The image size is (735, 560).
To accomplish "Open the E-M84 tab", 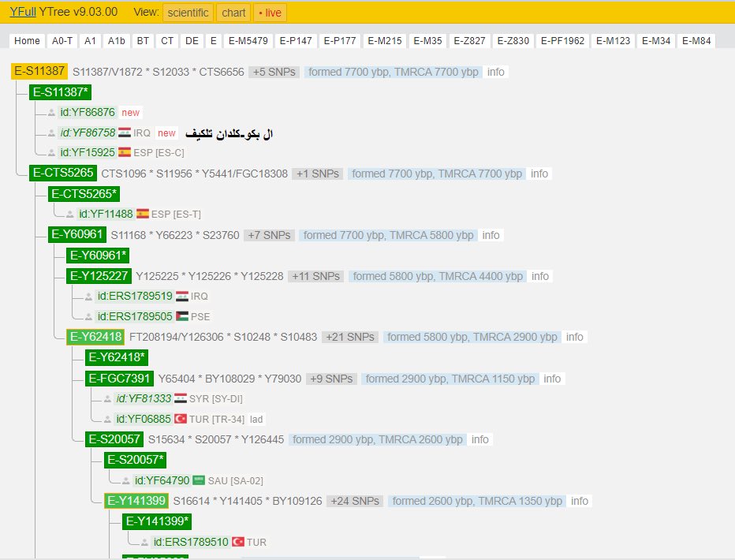I will [x=696, y=41].
